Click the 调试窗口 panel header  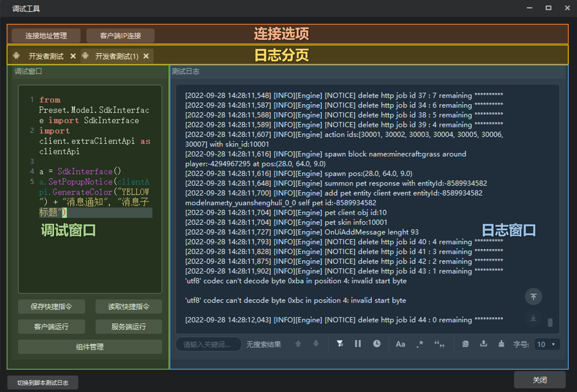[28, 71]
